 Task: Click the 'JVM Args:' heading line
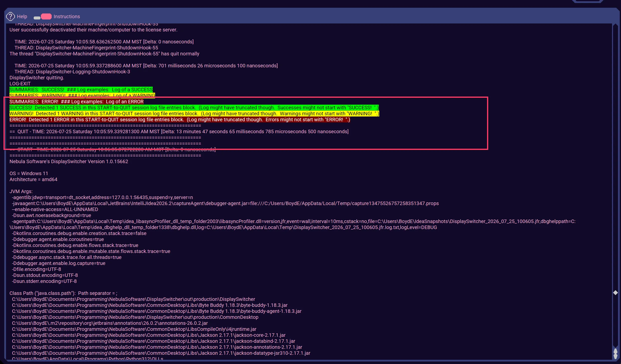(21, 191)
